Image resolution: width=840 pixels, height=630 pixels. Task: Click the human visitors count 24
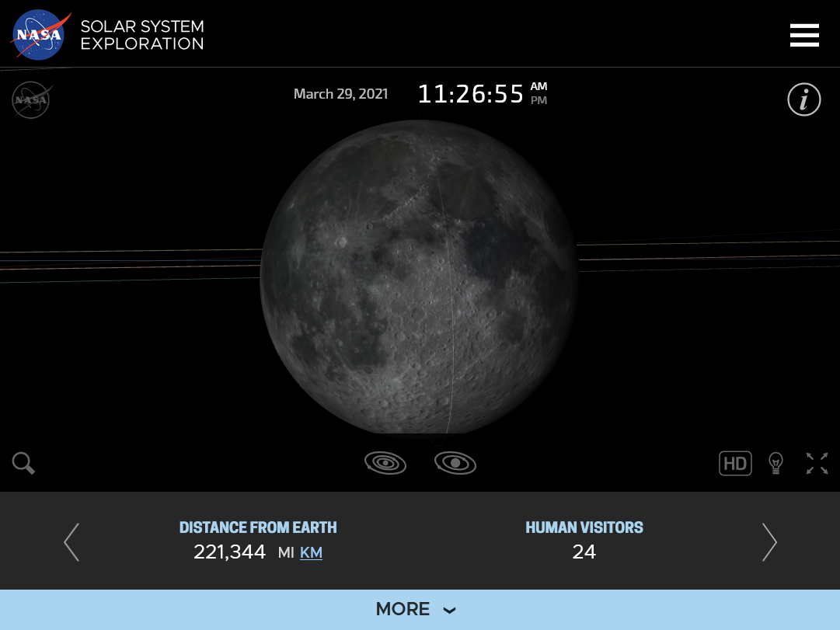coord(584,552)
